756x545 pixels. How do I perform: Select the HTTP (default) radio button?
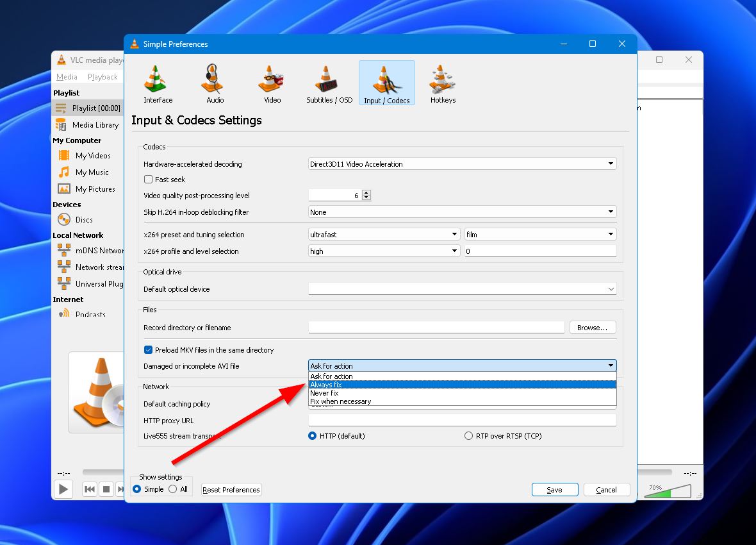[x=313, y=436]
